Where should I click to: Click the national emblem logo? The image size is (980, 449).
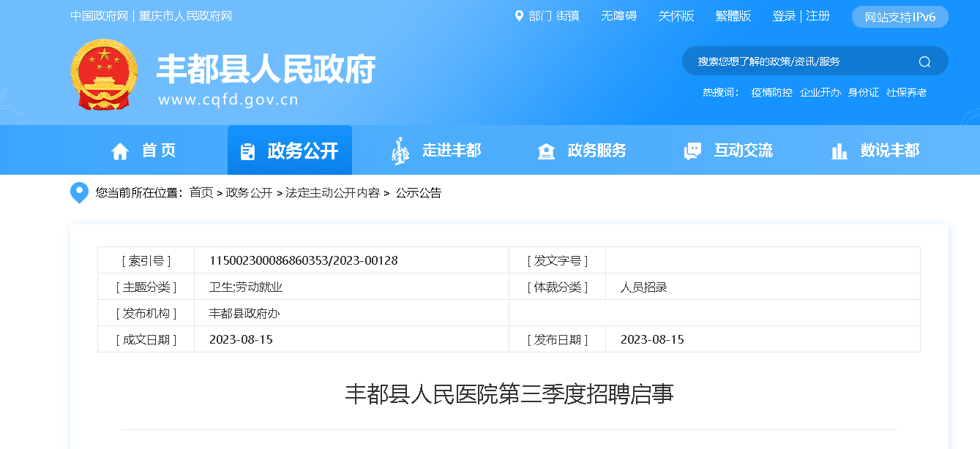point(104,75)
